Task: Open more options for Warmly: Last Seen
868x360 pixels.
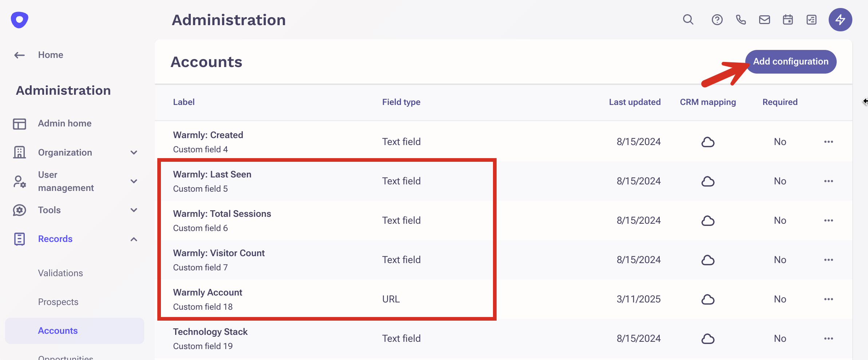Action: pos(828,181)
